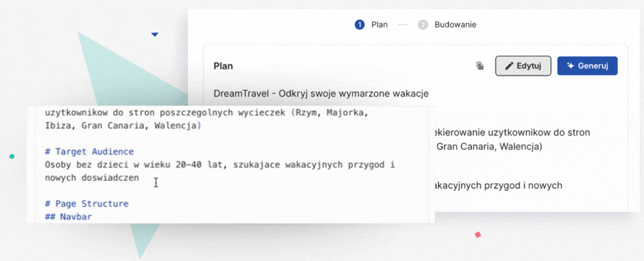Click the Plan heading text
644x261 pixels.
tap(223, 66)
